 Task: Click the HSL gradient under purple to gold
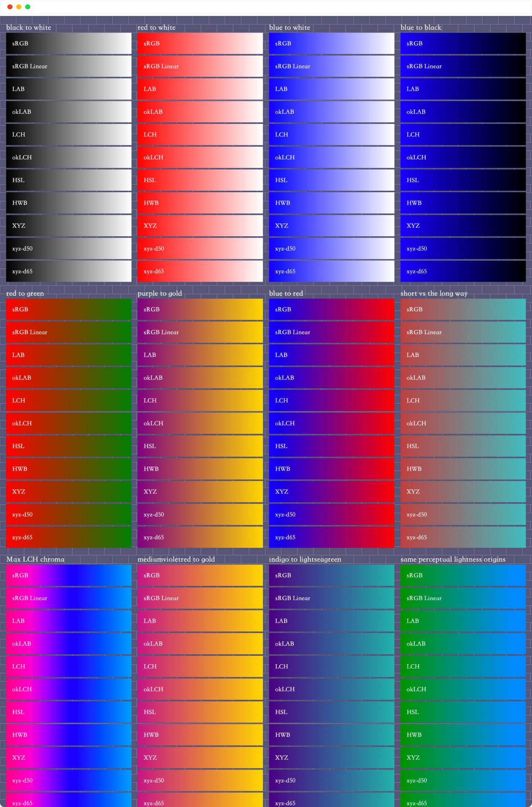click(200, 446)
